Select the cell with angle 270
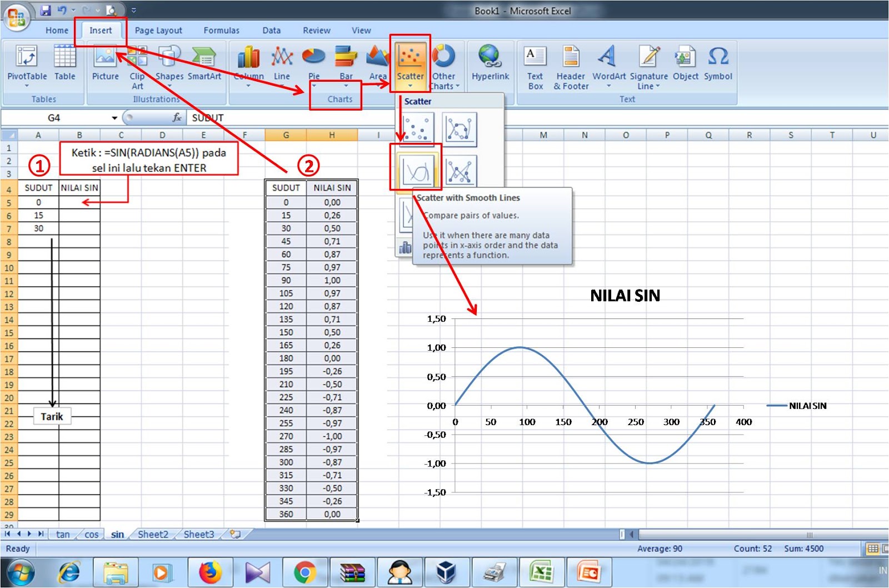The height and width of the screenshot is (588, 889). (x=286, y=436)
